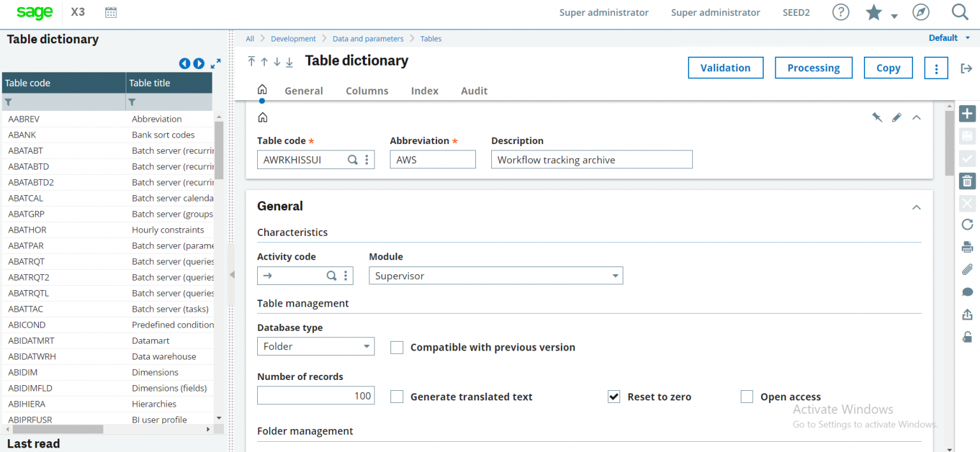This screenshot has height=452, width=980.
Task: Open the search magnifier in the top bar
Action: pos(960,11)
